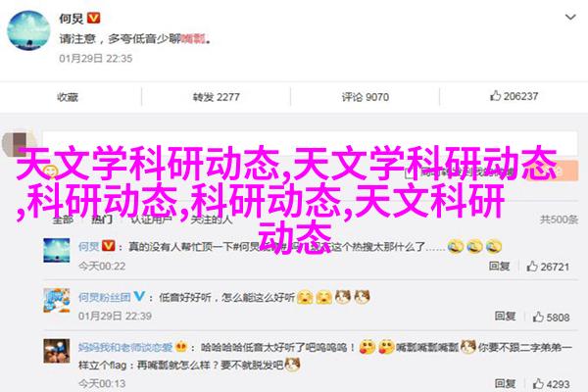Like the fan club comment with 5808 likes
The height and width of the screenshot is (392, 588).
point(538,317)
